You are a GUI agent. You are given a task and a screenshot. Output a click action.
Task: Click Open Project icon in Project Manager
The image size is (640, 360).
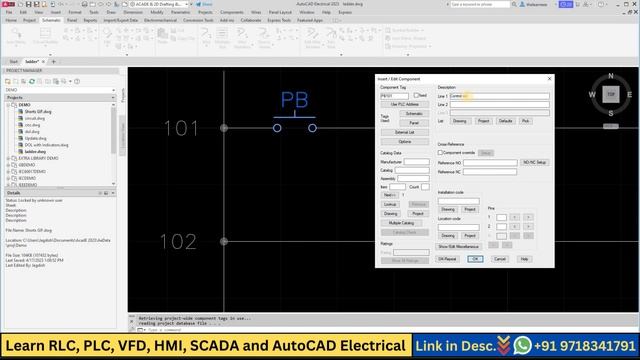pos(8,82)
